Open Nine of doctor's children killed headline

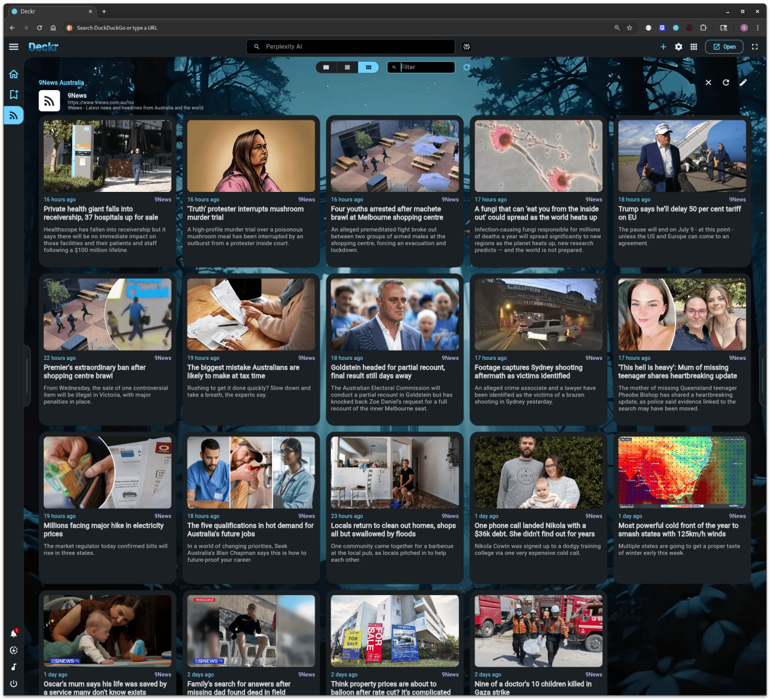(x=533, y=688)
